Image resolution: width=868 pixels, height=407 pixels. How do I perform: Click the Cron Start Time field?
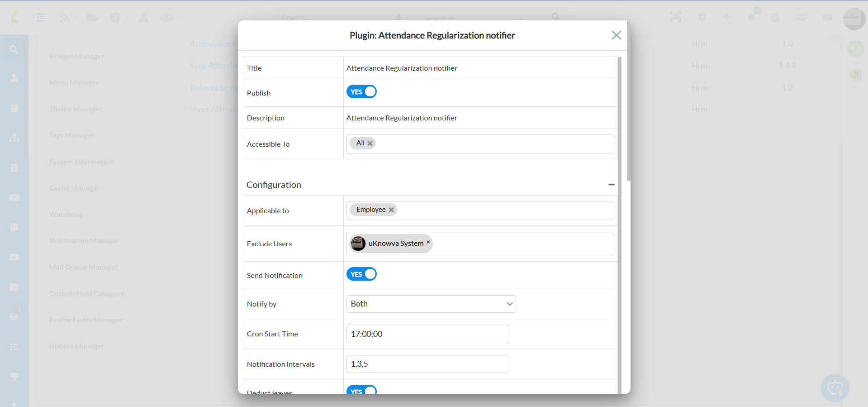pos(428,334)
